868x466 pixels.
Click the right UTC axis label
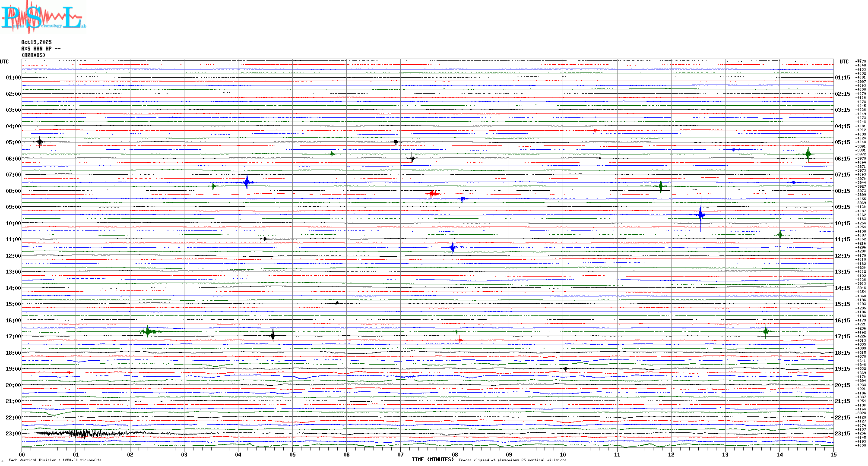844,62
